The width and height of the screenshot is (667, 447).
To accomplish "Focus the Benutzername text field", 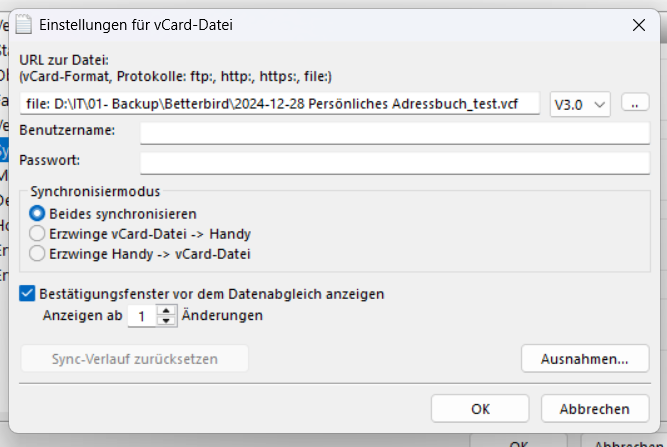I will point(395,133).
